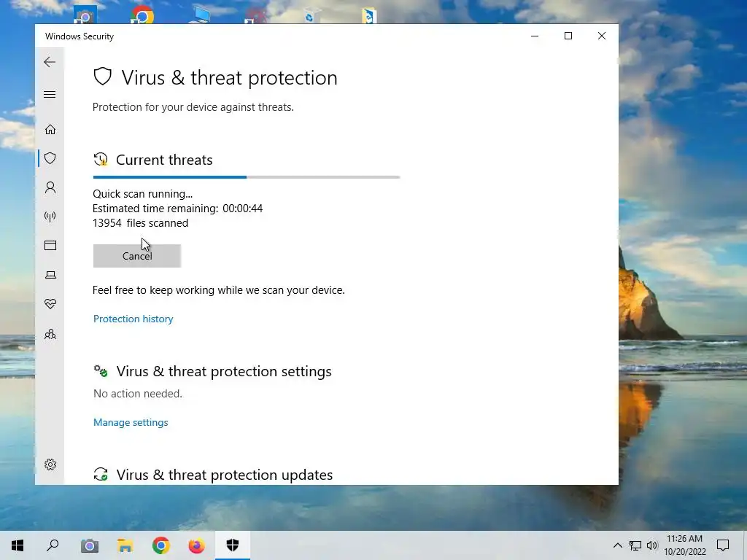Open Protection history link
747x560 pixels.
pyautogui.click(x=133, y=319)
